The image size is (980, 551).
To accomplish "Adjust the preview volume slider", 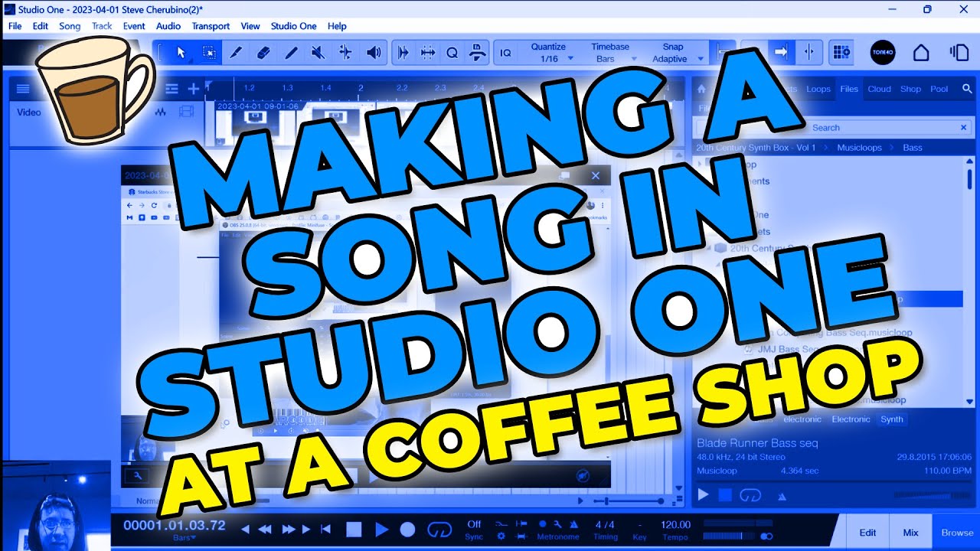I will coord(933,496).
